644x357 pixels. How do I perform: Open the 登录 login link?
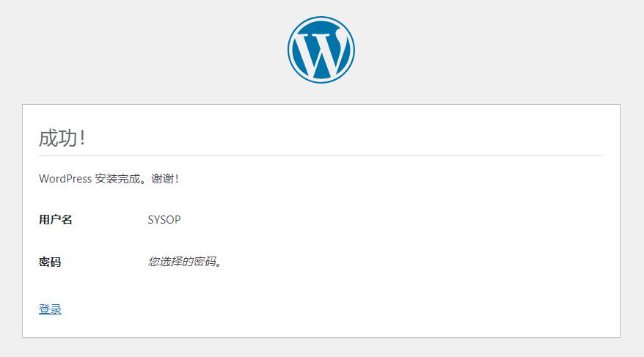point(50,309)
